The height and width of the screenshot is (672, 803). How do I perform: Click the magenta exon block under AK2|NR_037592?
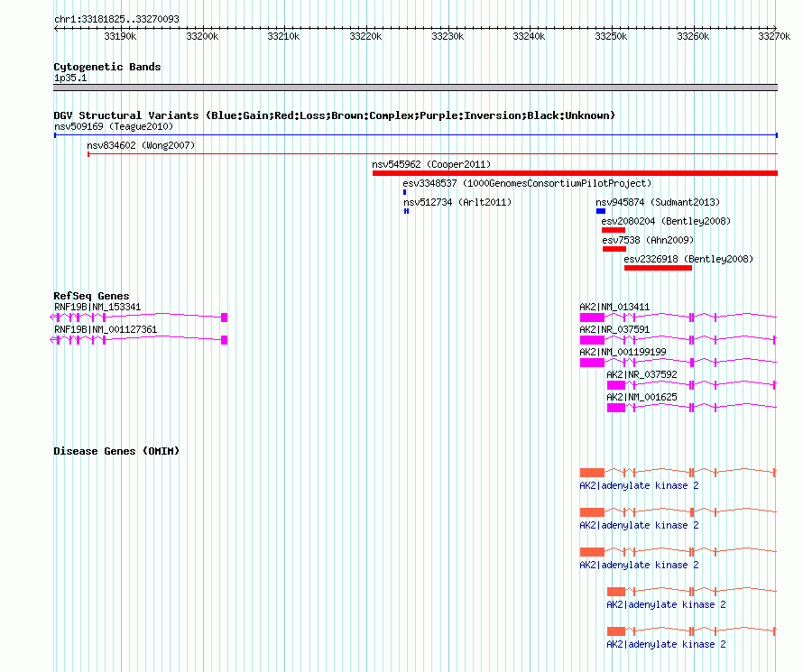click(616, 385)
